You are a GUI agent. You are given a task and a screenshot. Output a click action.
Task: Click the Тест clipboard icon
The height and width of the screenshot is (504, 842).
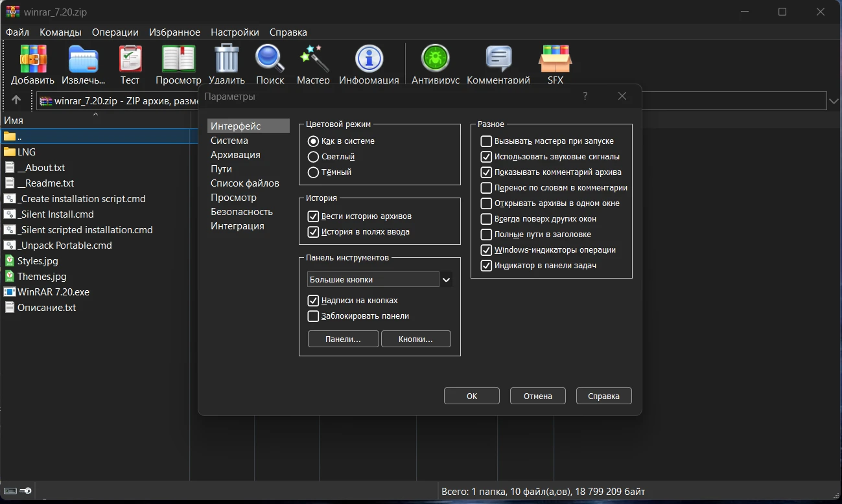point(130,60)
